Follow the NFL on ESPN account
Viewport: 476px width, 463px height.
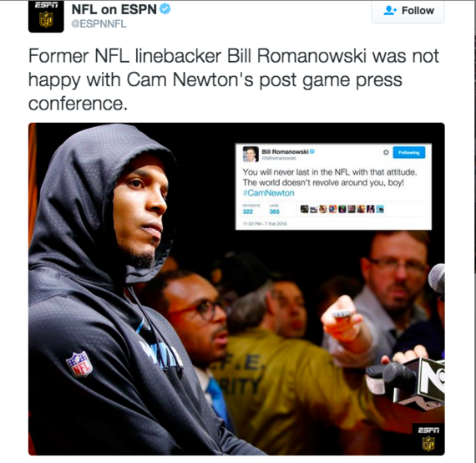pyautogui.click(x=408, y=11)
